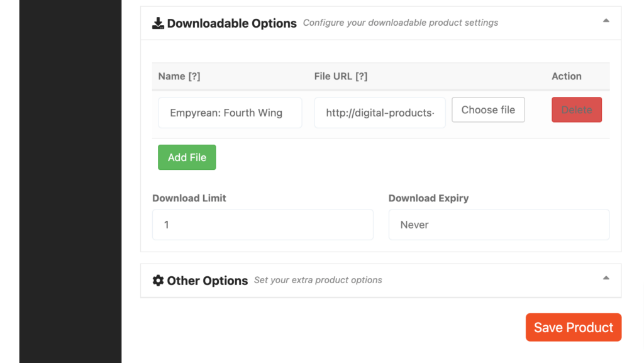
Task: Expand the Other Options panel arrow
Action: click(606, 278)
